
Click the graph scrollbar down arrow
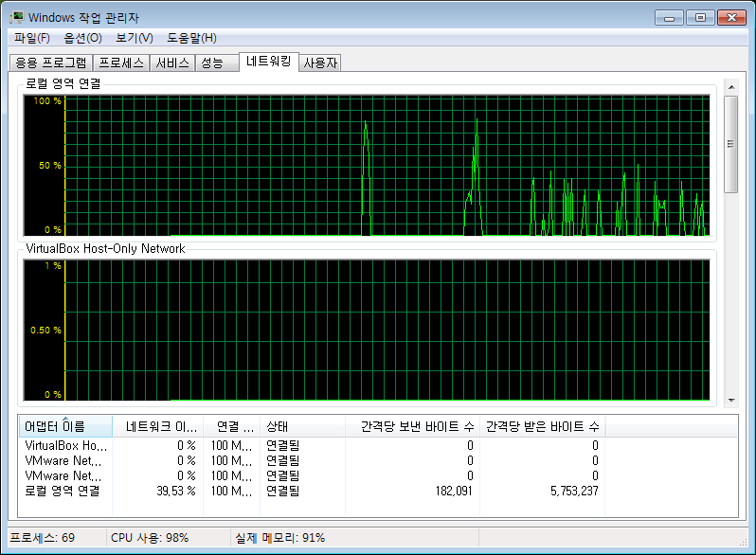731,401
